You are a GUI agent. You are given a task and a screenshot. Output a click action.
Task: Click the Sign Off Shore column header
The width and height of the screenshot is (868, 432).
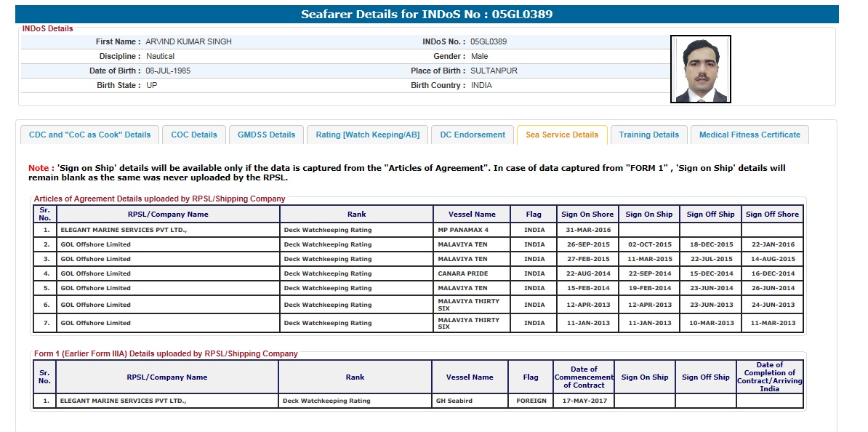pos(772,214)
